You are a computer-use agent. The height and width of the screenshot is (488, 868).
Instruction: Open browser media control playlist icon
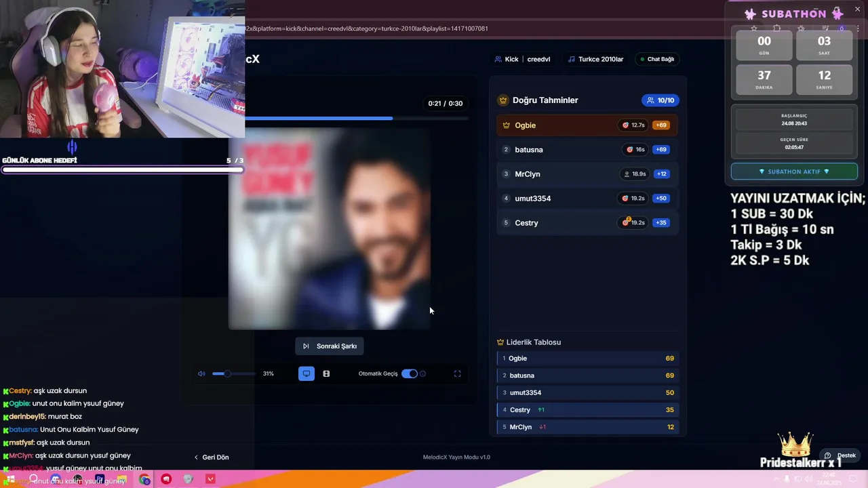(x=825, y=28)
